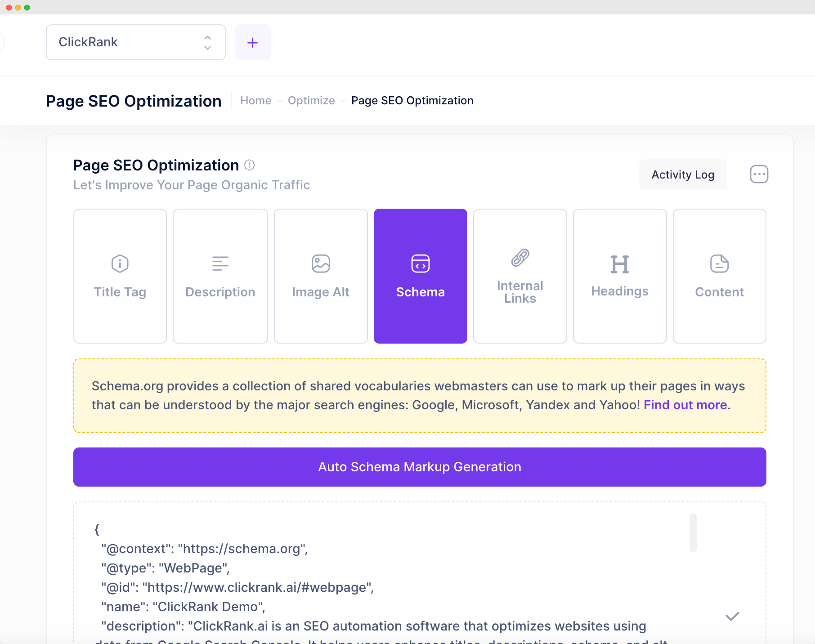Click the checkmark below the schema code
This screenshot has height=644, width=815.
[x=732, y=616]
